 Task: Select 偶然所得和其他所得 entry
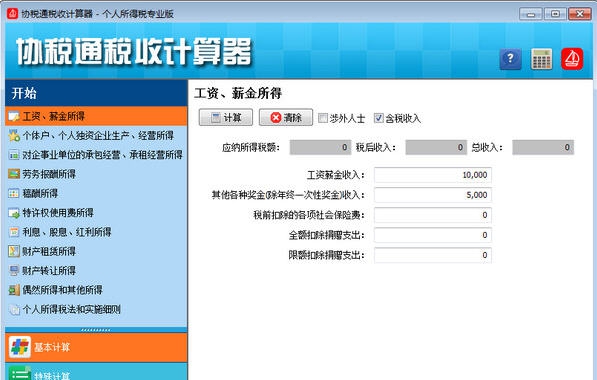[x=96, y=290]
